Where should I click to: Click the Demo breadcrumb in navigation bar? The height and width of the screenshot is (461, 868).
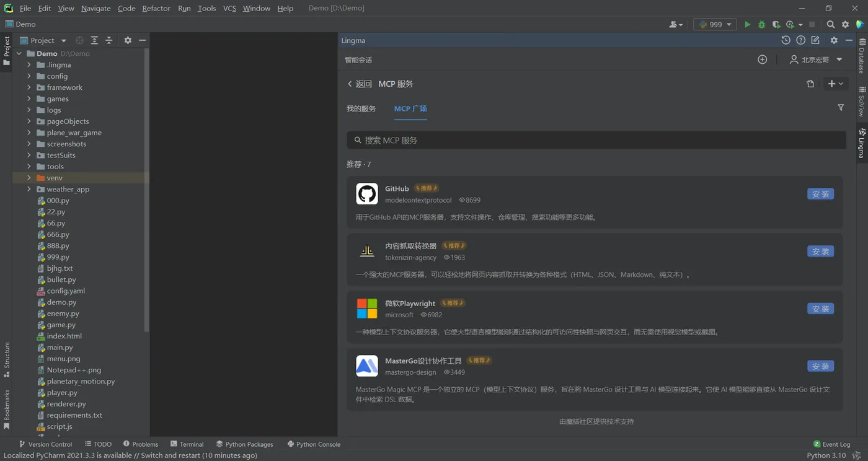point(20,24)
